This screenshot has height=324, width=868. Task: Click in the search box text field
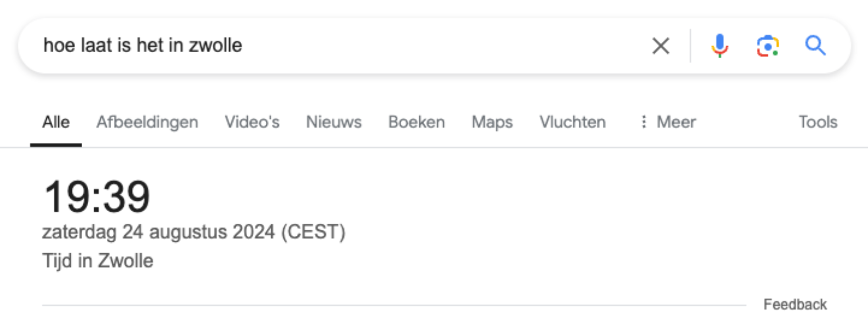point(384,46)
